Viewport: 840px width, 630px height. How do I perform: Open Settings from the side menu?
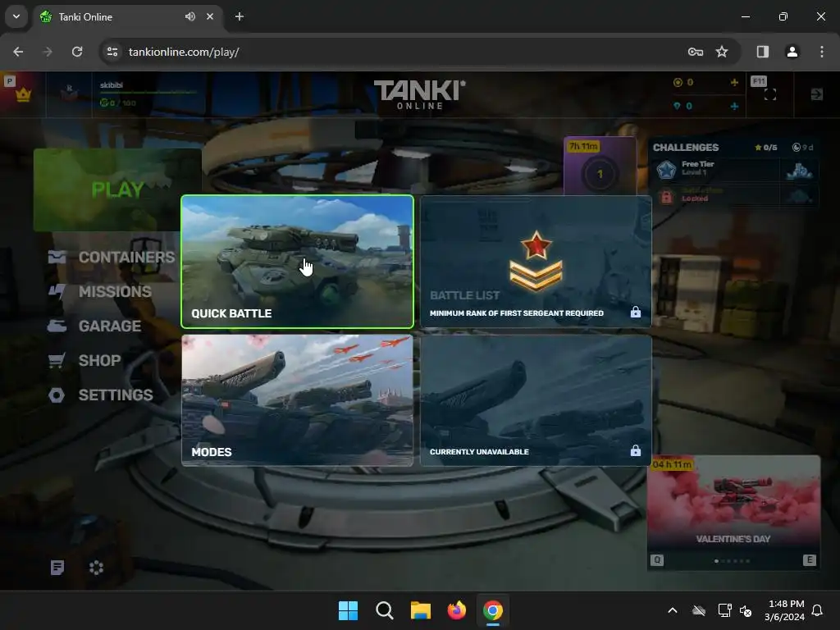coord(100,395)
